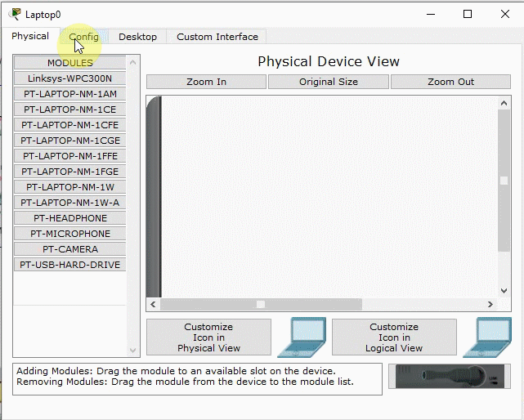
Task: Select PT-LAPTOP-NM-1CFE module
Action: click(69, 125)
